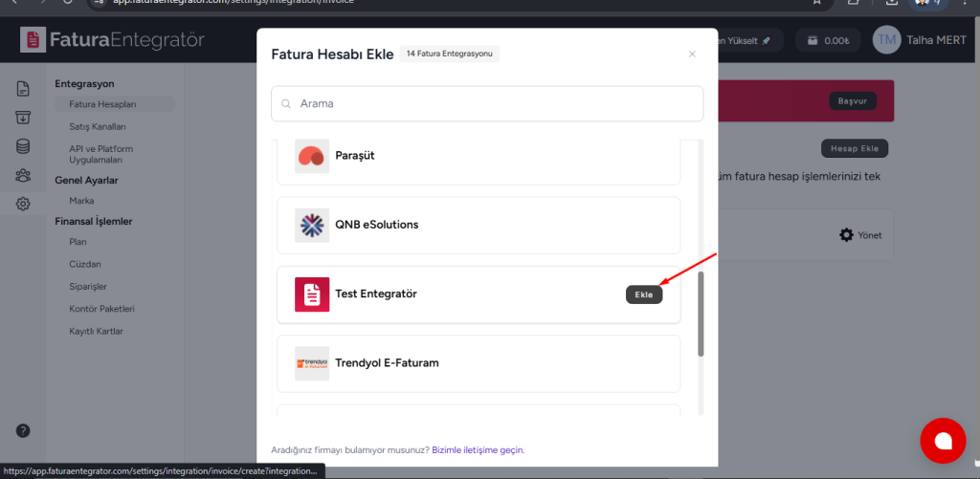Open the users group sidebar icon
The width and height of the screenshot is (980, 479).
(23, 176)
